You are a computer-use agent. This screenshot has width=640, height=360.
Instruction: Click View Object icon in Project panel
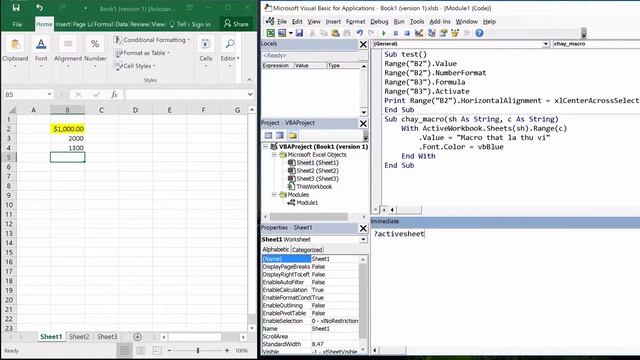click(x=280, y=136)
